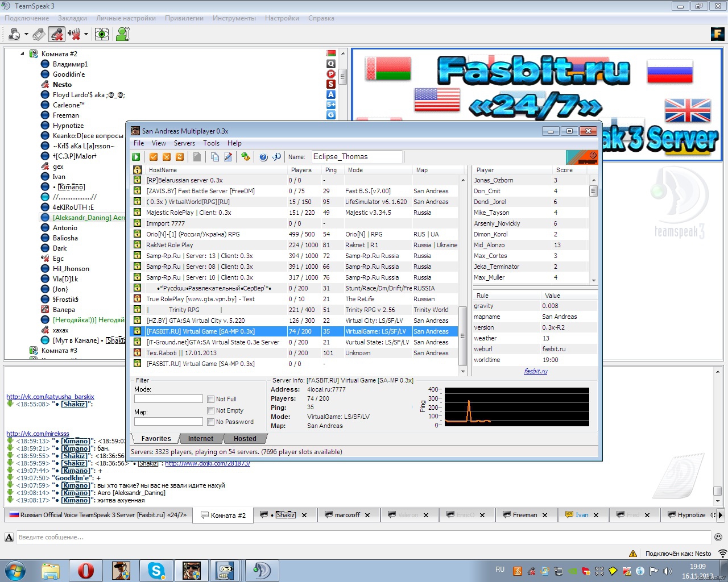
Task: Open TeamSpeak Инструменты menu
Action: pyautogui.click(x=234, y=18)
